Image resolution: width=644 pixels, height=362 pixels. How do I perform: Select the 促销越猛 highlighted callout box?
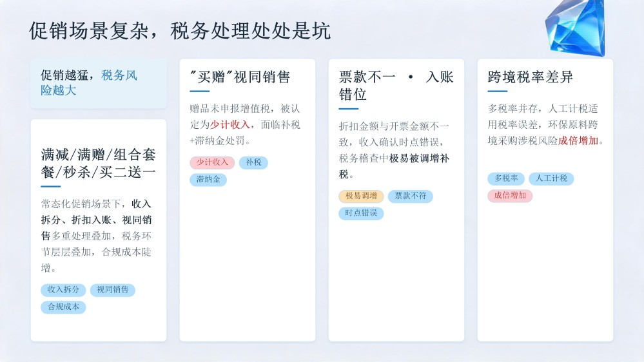tap(99, 83)
